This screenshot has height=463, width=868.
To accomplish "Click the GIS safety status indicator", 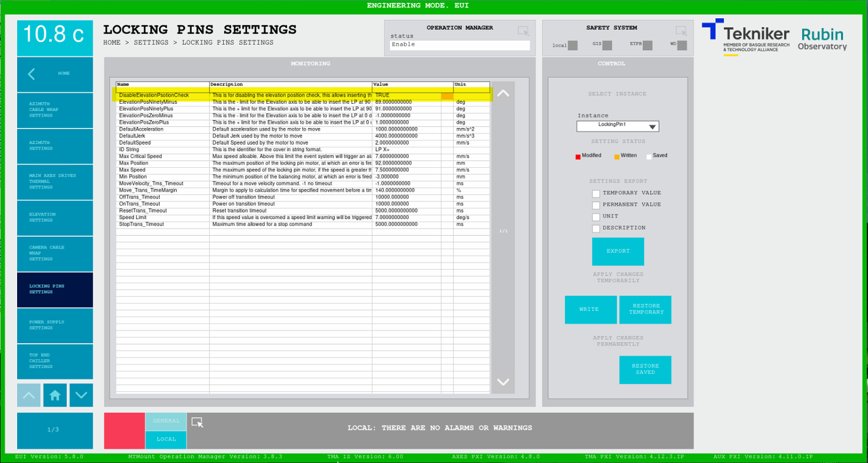I will [607, 45].
